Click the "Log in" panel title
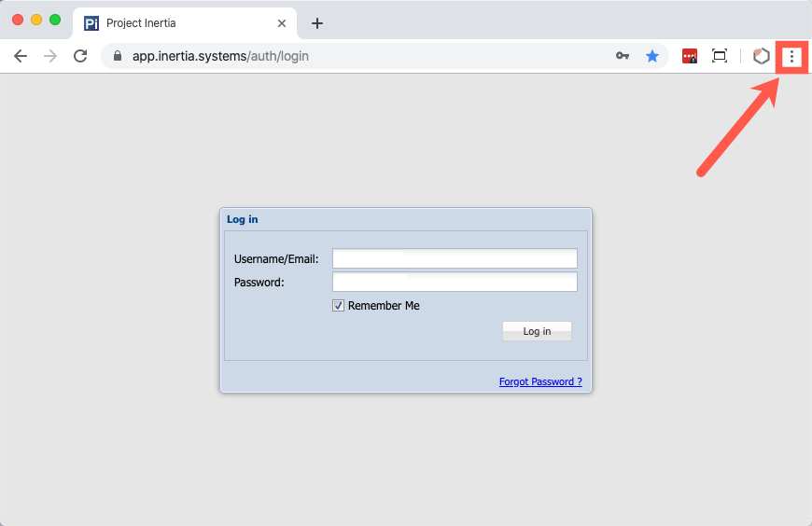This screenshot has width=812, height=526. (243, 219)
